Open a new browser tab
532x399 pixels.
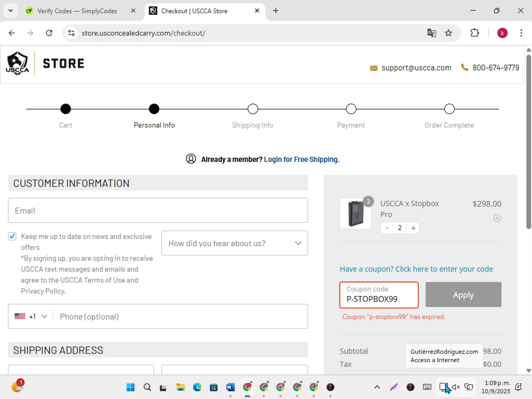(x=276, y=11)
